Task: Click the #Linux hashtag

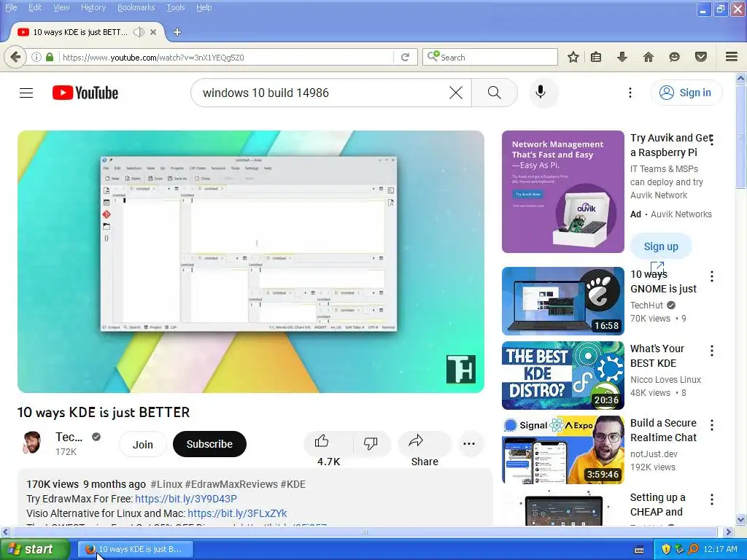Action: pyautogui.click(x=166, y=484)
